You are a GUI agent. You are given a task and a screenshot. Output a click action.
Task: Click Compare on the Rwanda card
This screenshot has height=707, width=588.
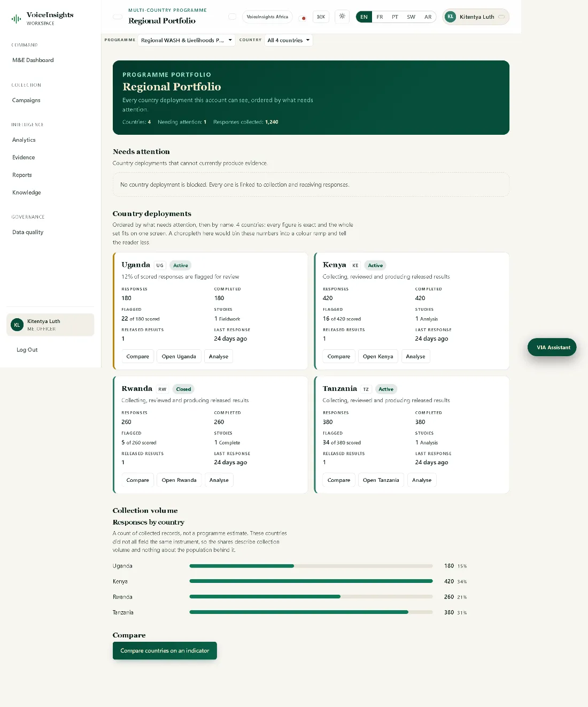click(138, 480)
